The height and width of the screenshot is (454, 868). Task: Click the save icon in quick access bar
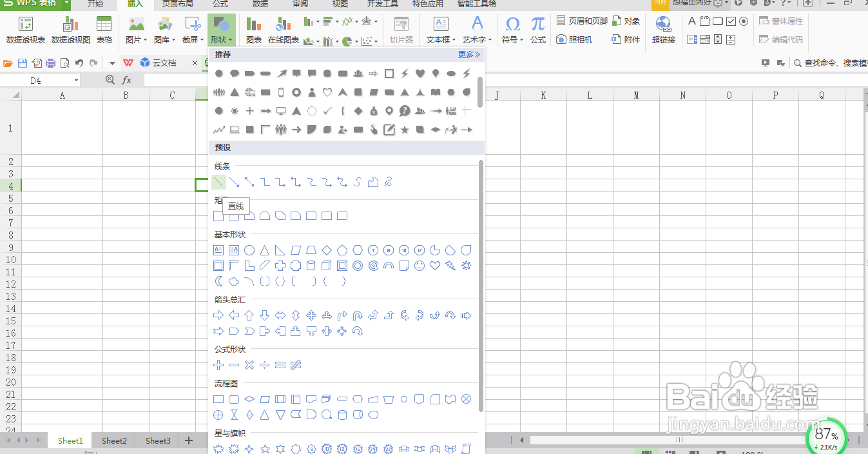click(23, 63)
